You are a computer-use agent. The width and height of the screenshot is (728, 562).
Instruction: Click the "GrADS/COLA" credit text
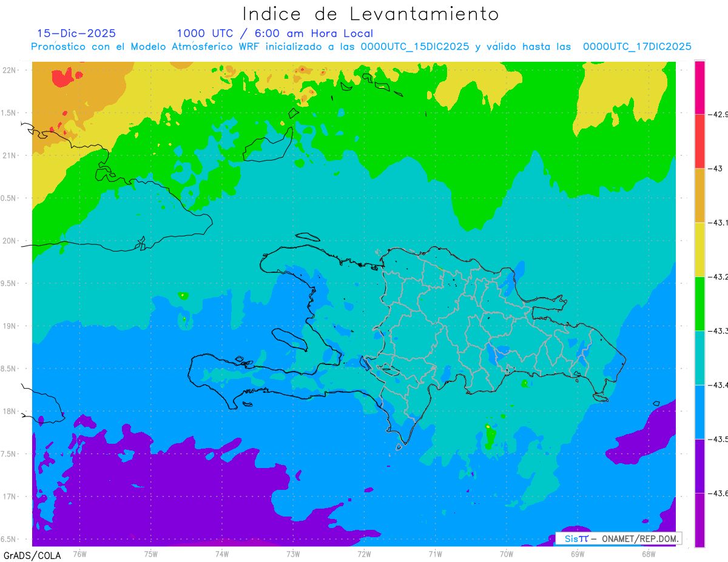click(32, 555)
